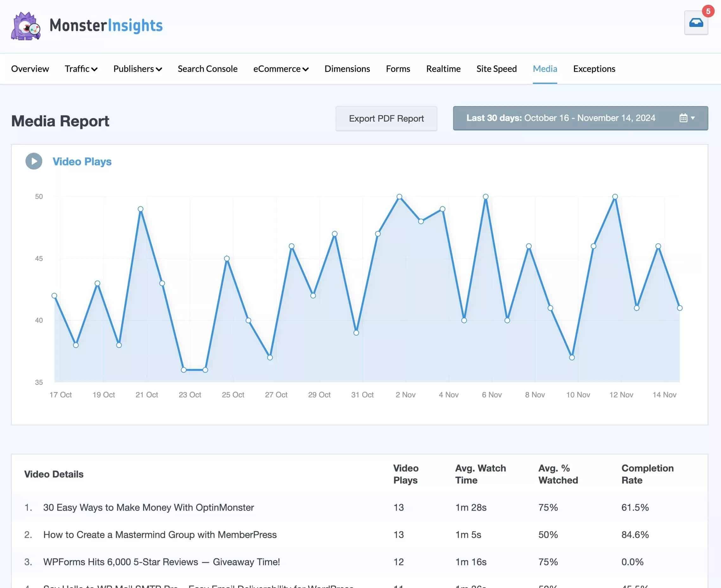Click the Video Plays play icon
The width and height of the screenshot is (721, 588).
pyautogui.click(x=34, y=161)
